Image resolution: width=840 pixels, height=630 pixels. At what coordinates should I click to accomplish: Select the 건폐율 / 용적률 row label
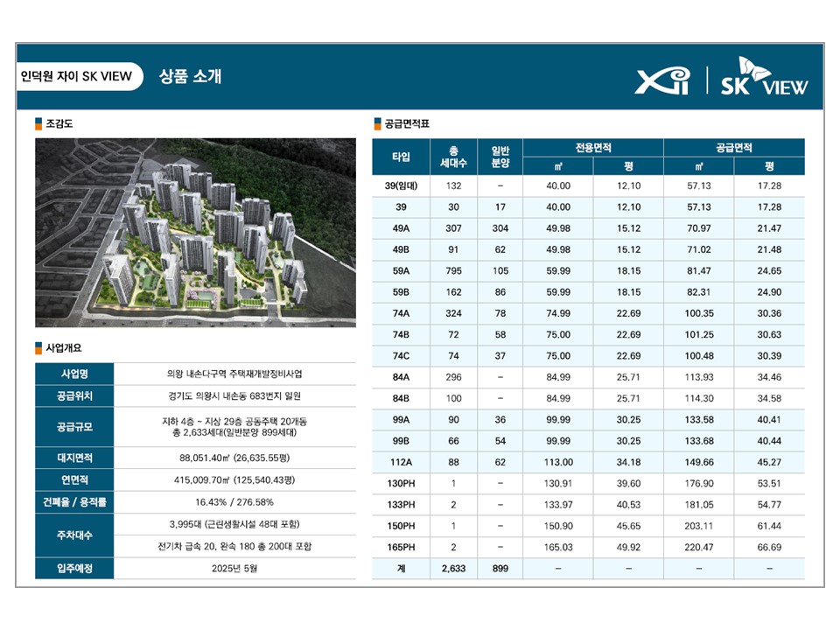pos(74,502)
